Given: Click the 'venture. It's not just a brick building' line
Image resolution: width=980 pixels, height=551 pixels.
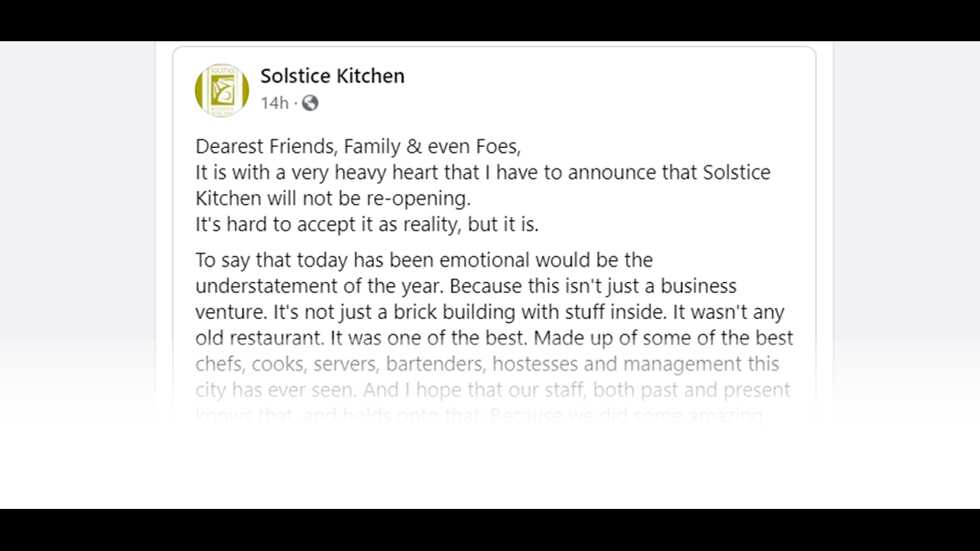Looking at the screenshot, I should (490, 312).
